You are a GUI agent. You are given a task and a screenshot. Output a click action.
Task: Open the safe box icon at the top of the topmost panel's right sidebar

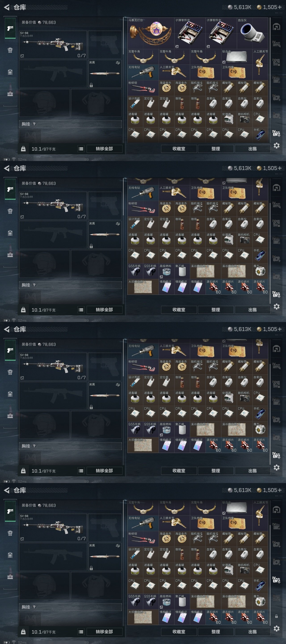(x=276, y=27)
